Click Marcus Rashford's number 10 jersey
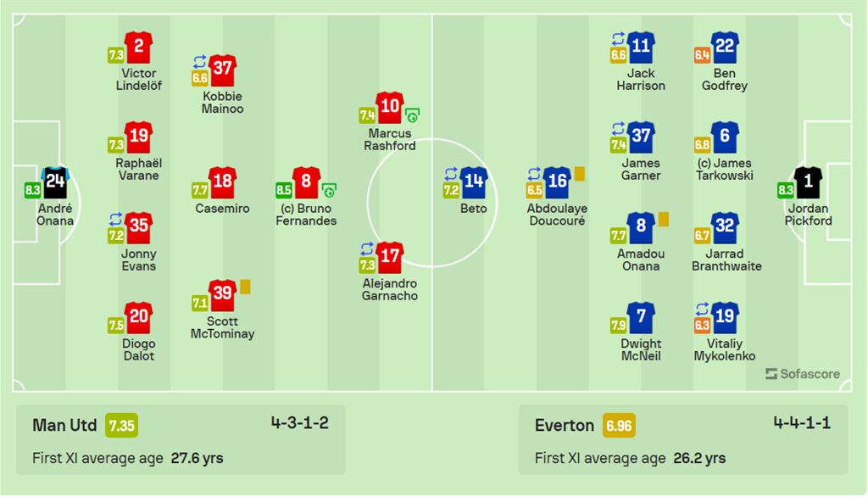Screen dimensions: 868x497 pyautogui.click(x=389, y=106)
